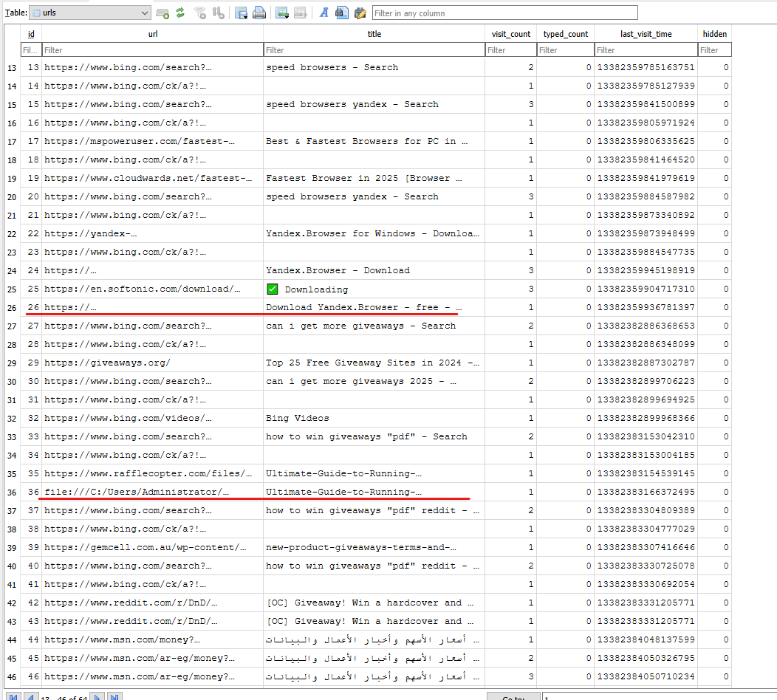Select the 'Yandex.Browser - Download' title cell

(x=374, y=270)
